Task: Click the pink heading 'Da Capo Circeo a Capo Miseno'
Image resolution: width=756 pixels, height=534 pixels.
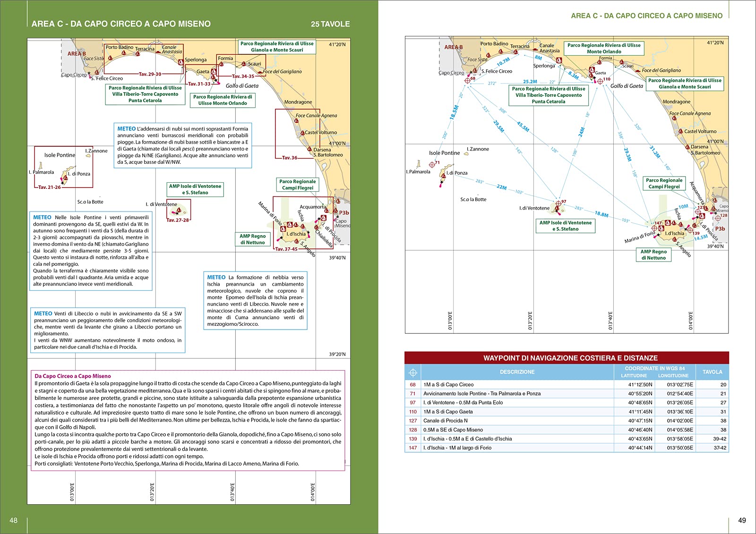Action: point(73,376)
